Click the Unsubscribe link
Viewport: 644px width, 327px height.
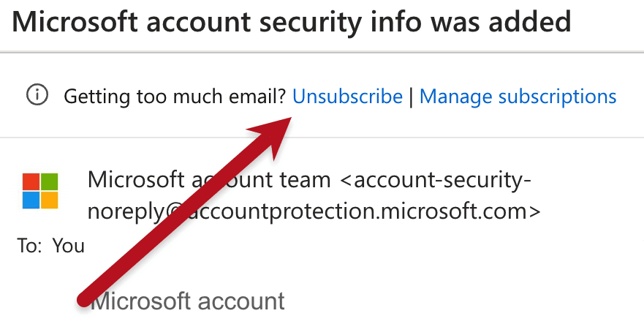pyautogui.click(x=347, y=97)
